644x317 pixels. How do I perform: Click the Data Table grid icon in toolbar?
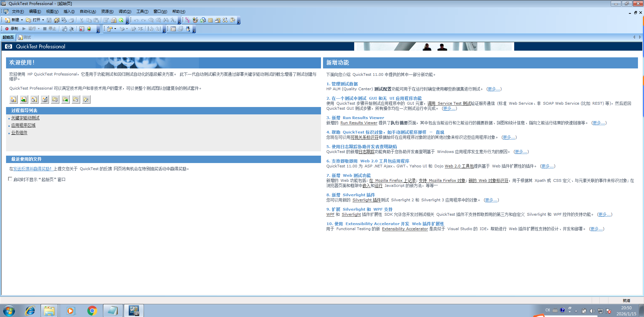[x=210, y=20]
